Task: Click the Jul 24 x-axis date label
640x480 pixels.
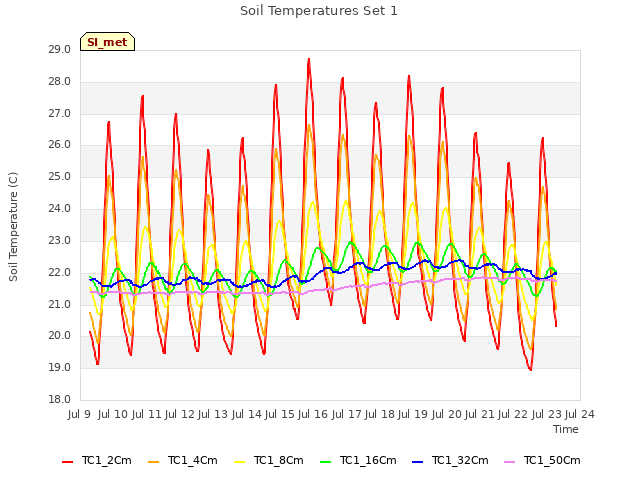Action: click(x=579, y=414)
